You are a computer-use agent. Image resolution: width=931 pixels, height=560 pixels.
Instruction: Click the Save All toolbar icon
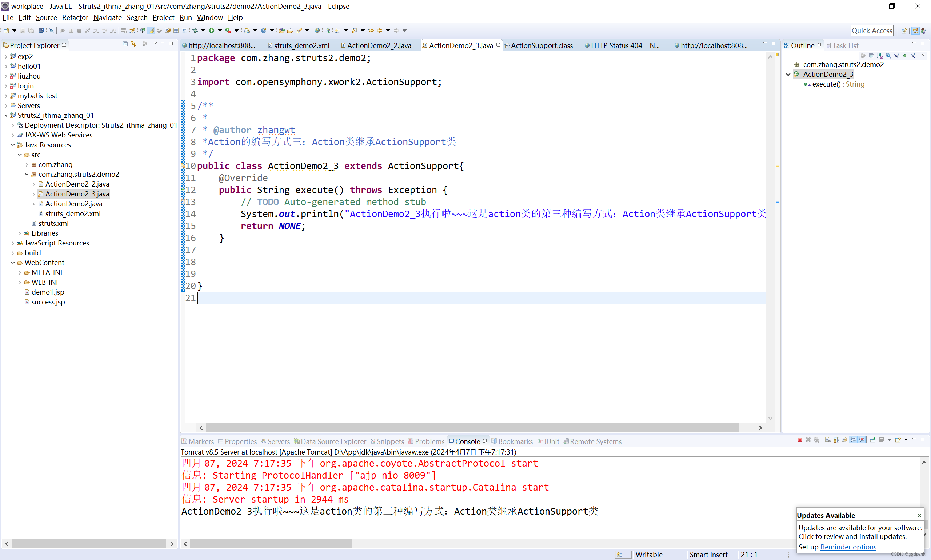pyautogui.click(x=31, y=31)
